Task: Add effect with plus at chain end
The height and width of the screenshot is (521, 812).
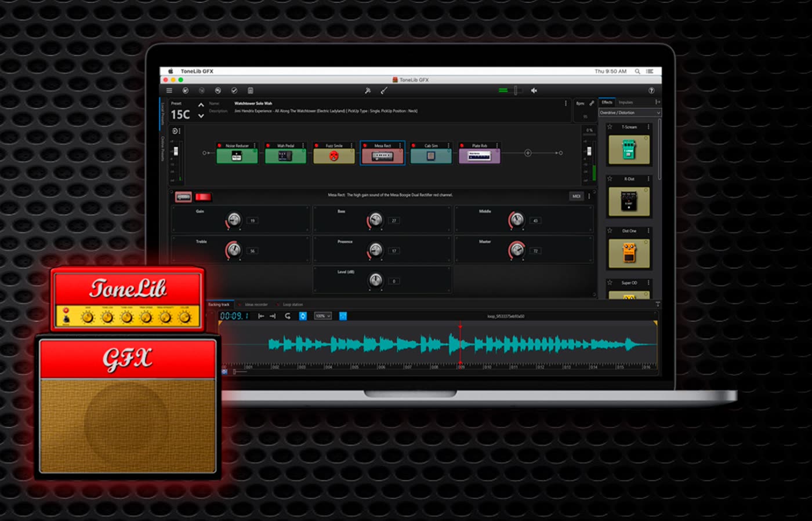Action: click(528, 153)
